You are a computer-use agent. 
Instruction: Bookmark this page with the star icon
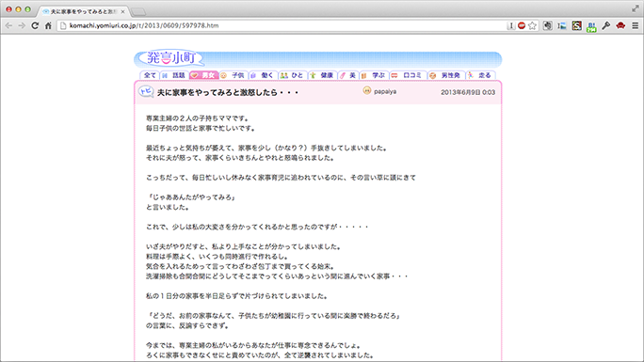click(532, 25)
